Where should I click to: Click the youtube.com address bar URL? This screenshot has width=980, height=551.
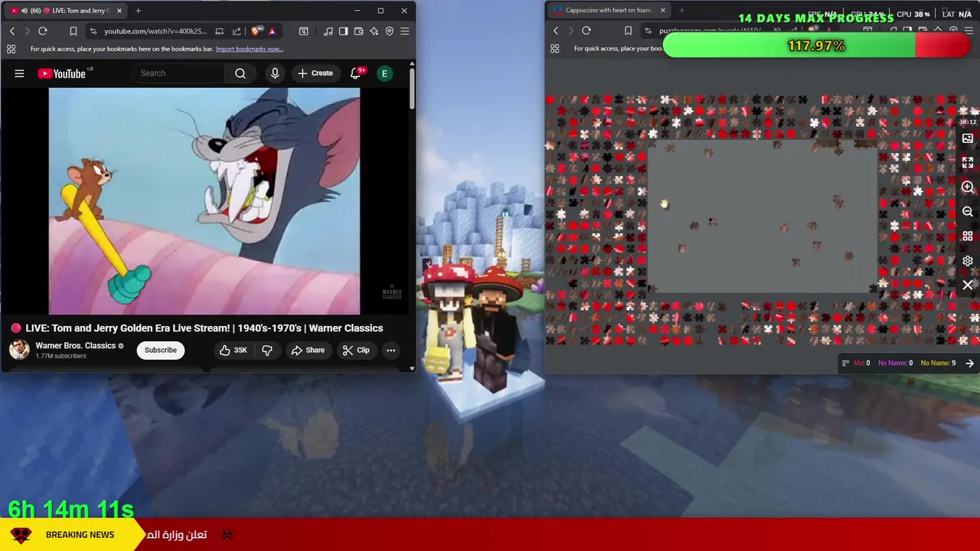tap(155, 31)
